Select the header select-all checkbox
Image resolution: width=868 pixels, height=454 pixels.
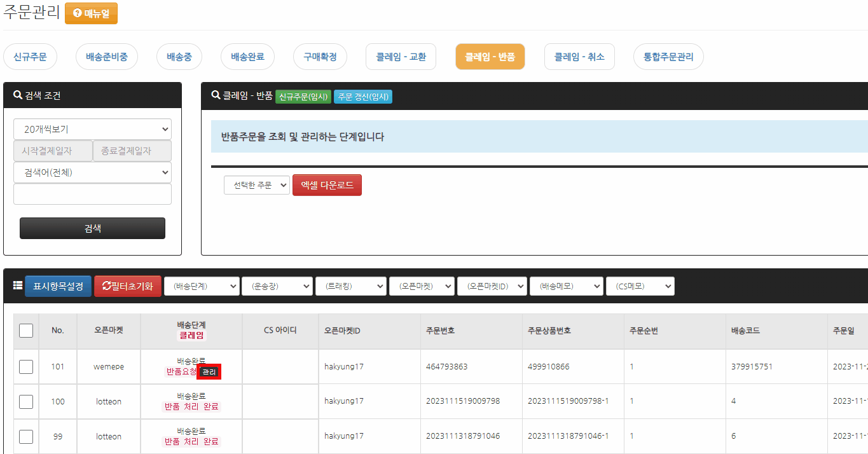tap(26, 331)
